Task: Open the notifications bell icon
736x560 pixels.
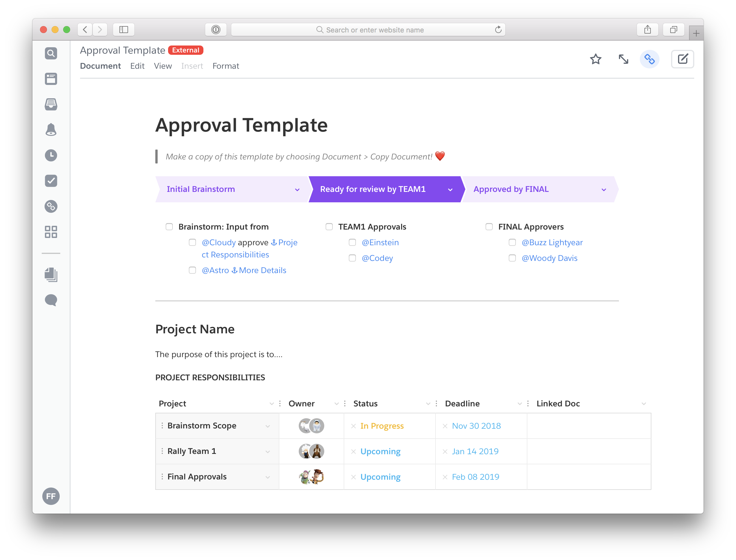Action: [51, 130]
